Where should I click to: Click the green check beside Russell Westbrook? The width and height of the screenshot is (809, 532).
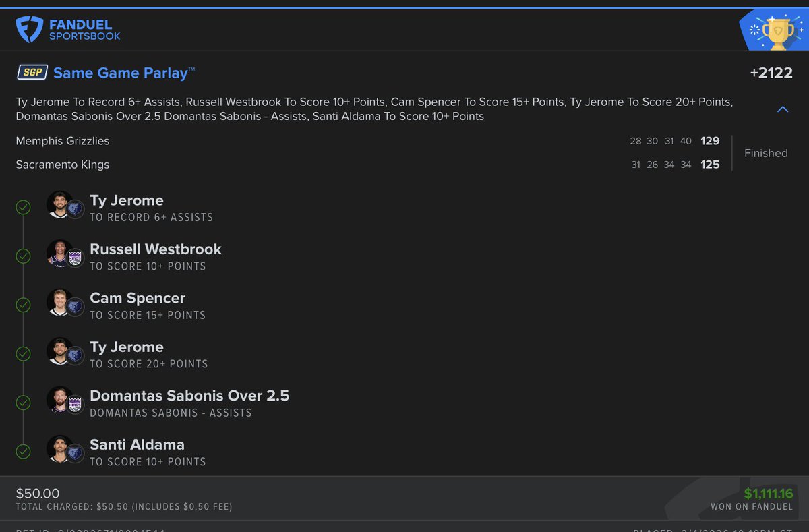pyautogui.click(x=23, y=256)
